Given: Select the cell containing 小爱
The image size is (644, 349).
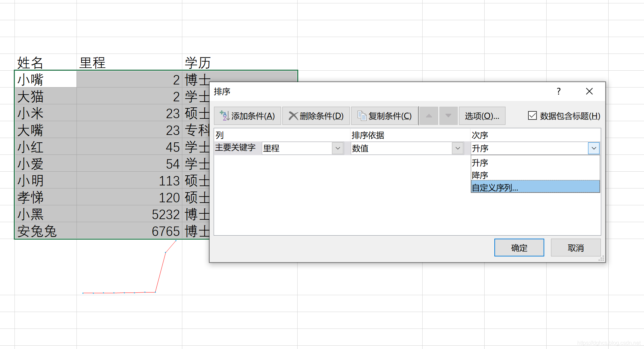Looking at the screenshot, I should 45,163.
